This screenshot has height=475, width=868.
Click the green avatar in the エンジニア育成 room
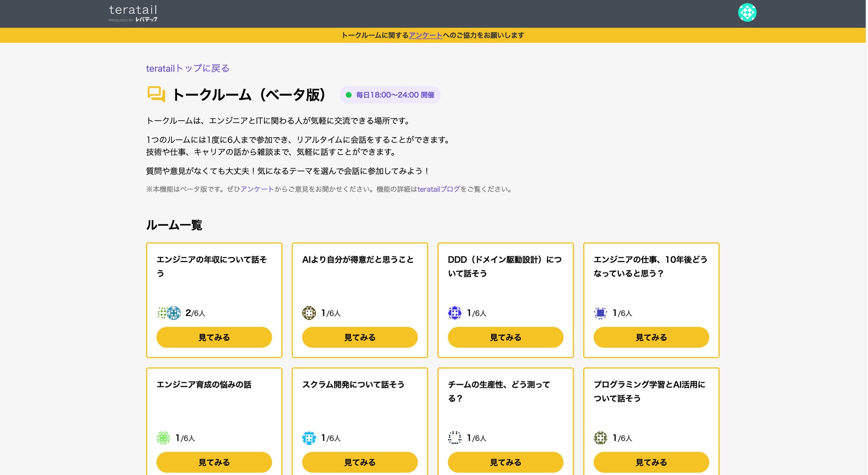tap(163, 438)
